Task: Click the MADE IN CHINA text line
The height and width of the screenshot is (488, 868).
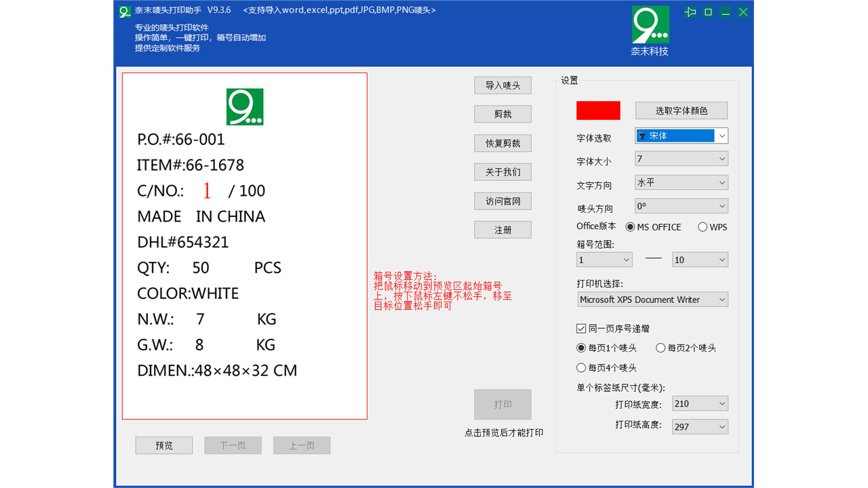Action: pos(201,217)
